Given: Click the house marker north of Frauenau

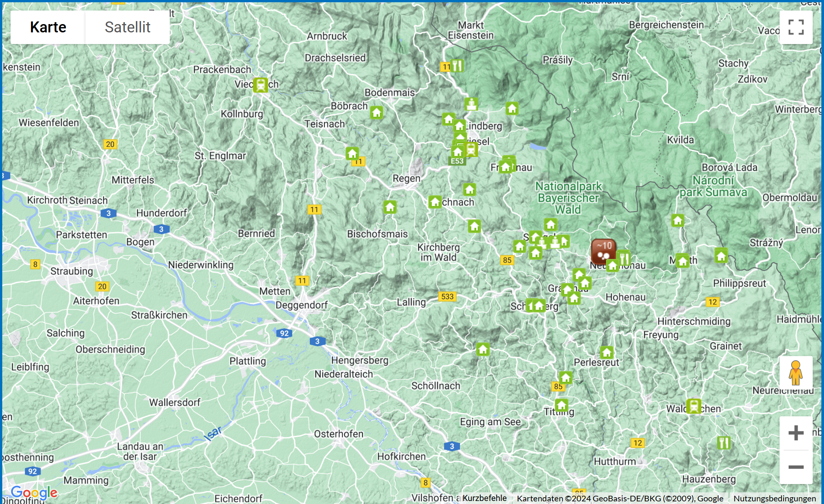Looking at the screenshot, I should pos(512,108).
